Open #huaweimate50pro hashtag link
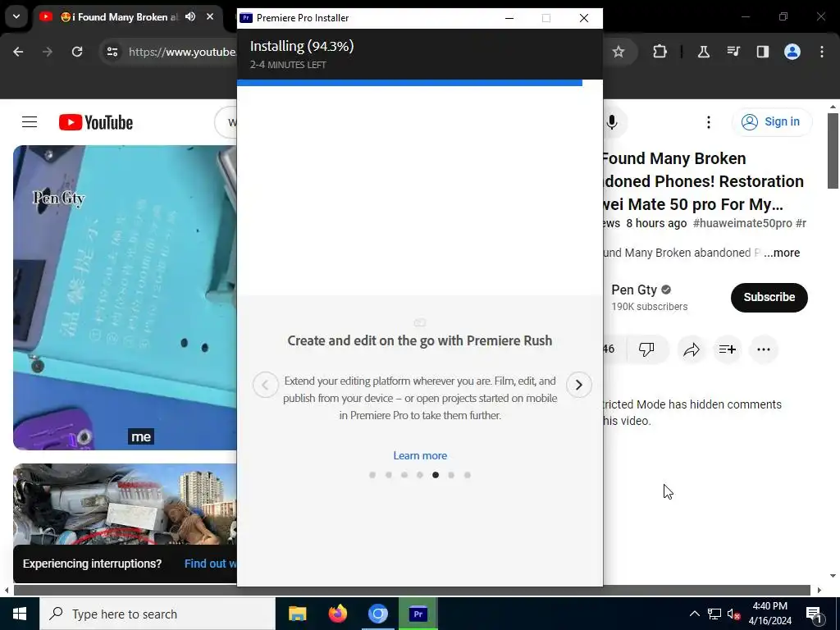Screen dimensions: 840x630 coord(742,223)
